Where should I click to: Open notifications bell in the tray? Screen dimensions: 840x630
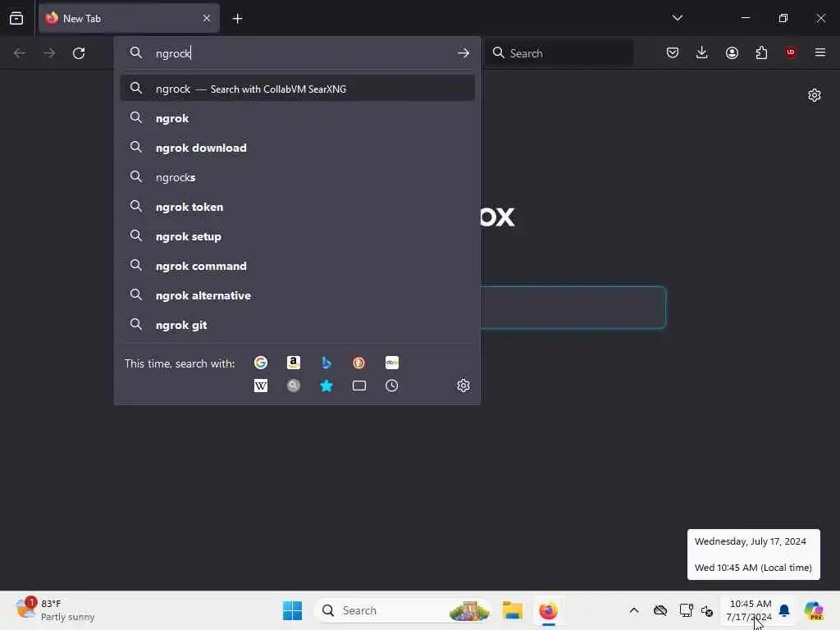pos(784,610)
